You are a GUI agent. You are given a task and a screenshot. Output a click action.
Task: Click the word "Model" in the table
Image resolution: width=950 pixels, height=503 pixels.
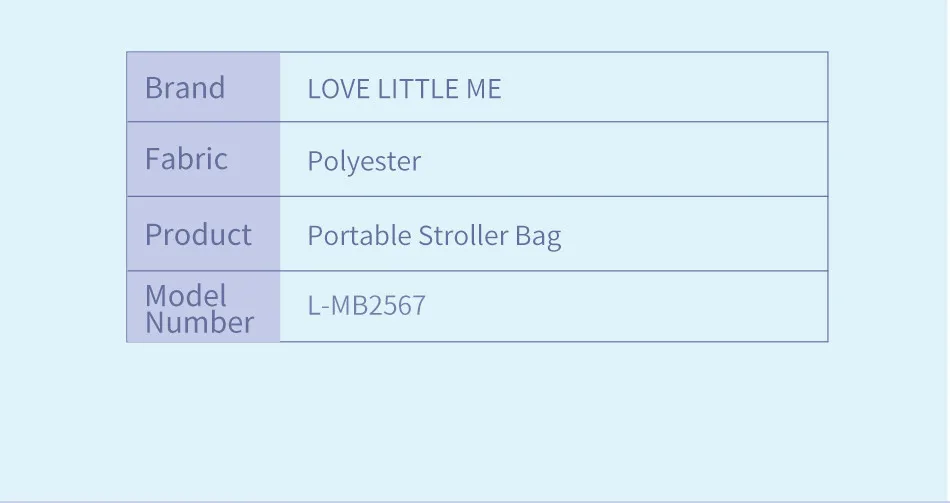tap(185, 296)
